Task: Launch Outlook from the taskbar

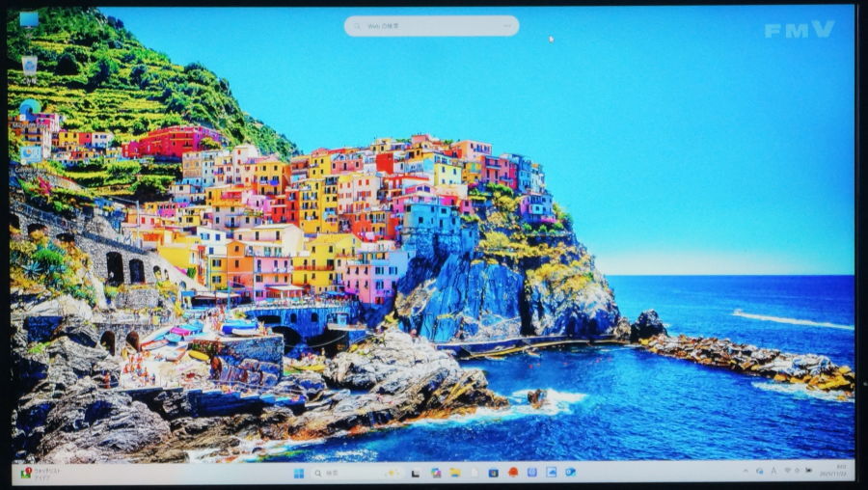Action: (570, 472)
